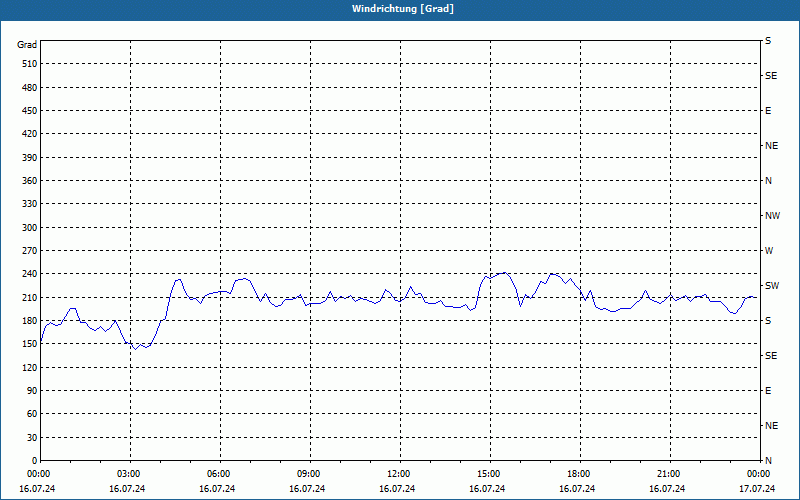Click the 17.07.24 date label

coord(757,489)
